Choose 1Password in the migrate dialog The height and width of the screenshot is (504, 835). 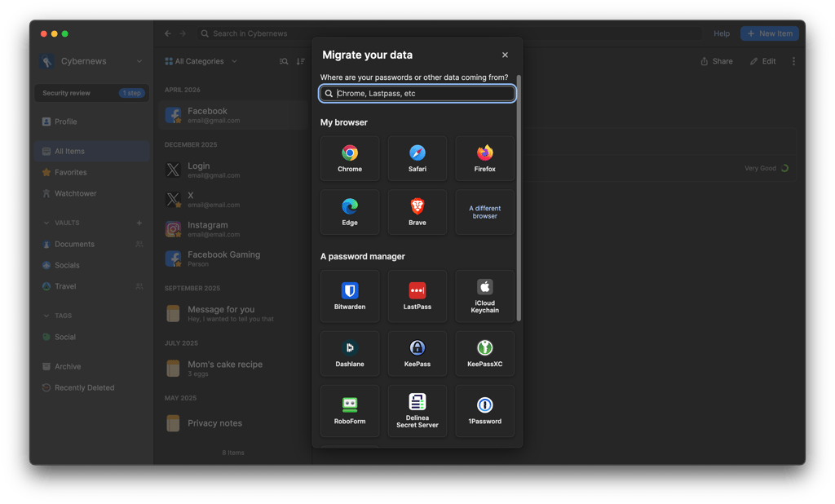click(x=484, y=411)
